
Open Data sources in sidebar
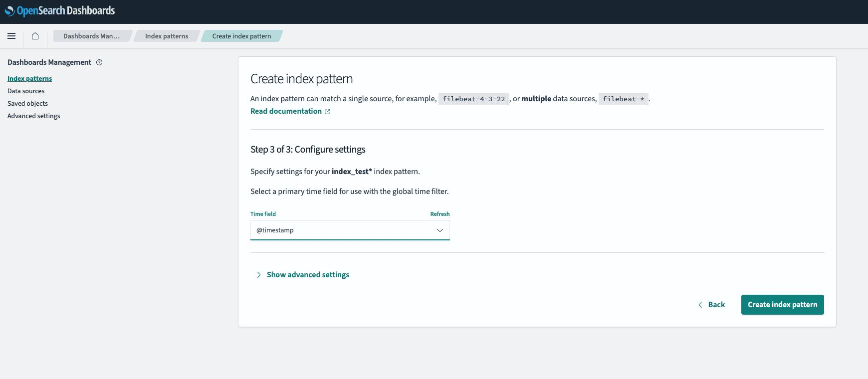[x=26, y=91]
